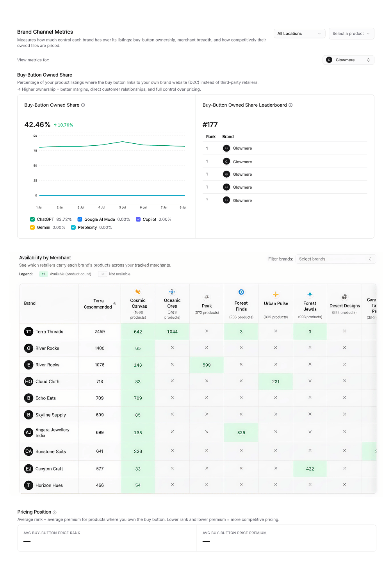Click the Echo Eats brand name
Viewport: 392px width, 578px height.
tap(46, 398)
